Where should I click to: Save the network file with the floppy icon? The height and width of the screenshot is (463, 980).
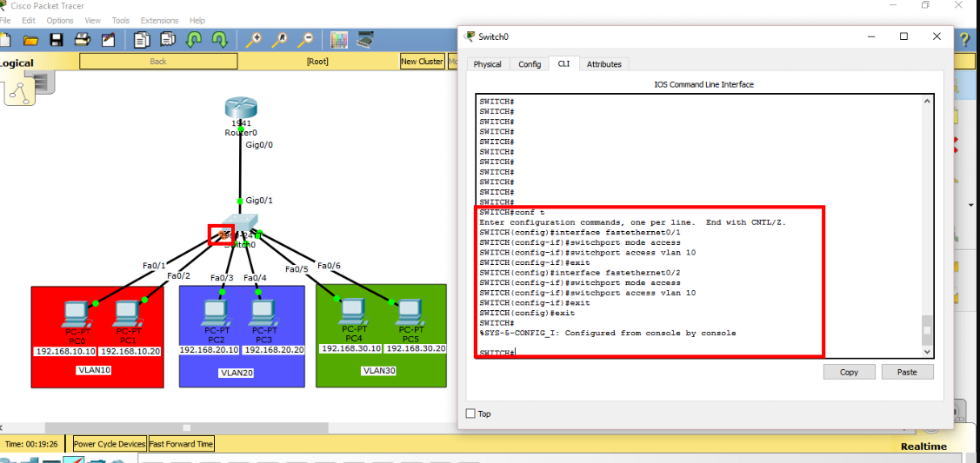click(x=57, y=41)
